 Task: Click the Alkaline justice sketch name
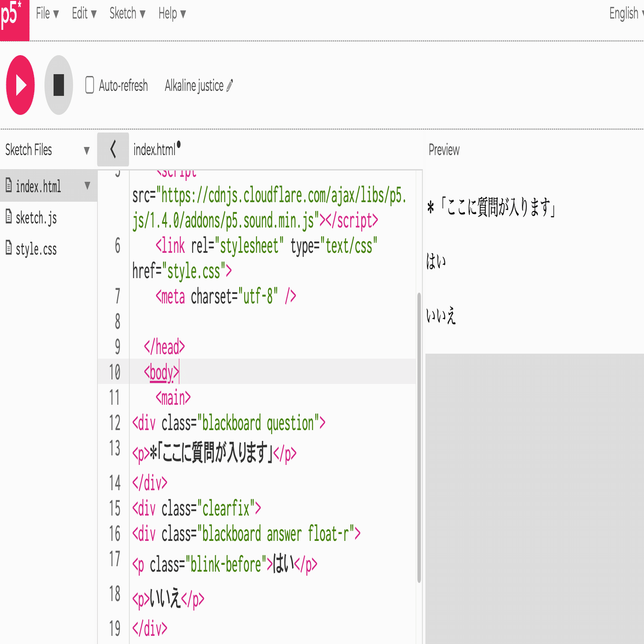[x=194, y=85]
